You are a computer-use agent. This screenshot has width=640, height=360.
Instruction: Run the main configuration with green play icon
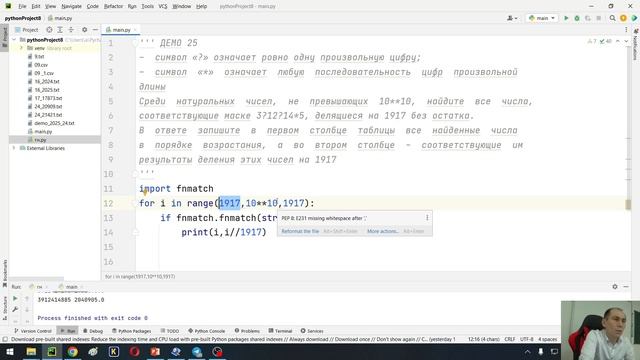[x=566, y=18]
